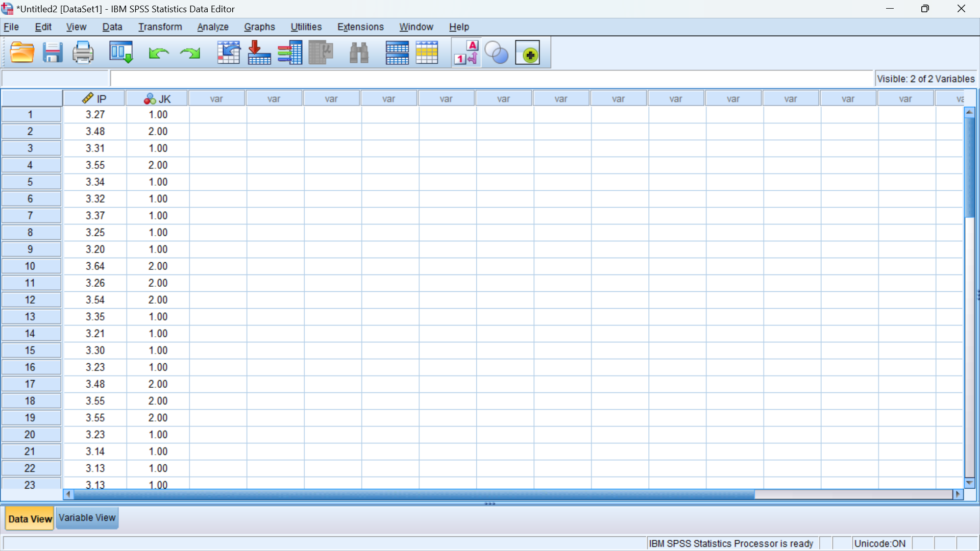Click the JK value 2.00 in row 2

tap(158, 132)
